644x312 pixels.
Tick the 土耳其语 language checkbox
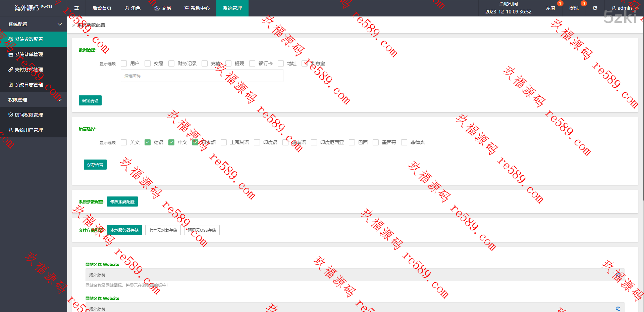tap(224, 142)
